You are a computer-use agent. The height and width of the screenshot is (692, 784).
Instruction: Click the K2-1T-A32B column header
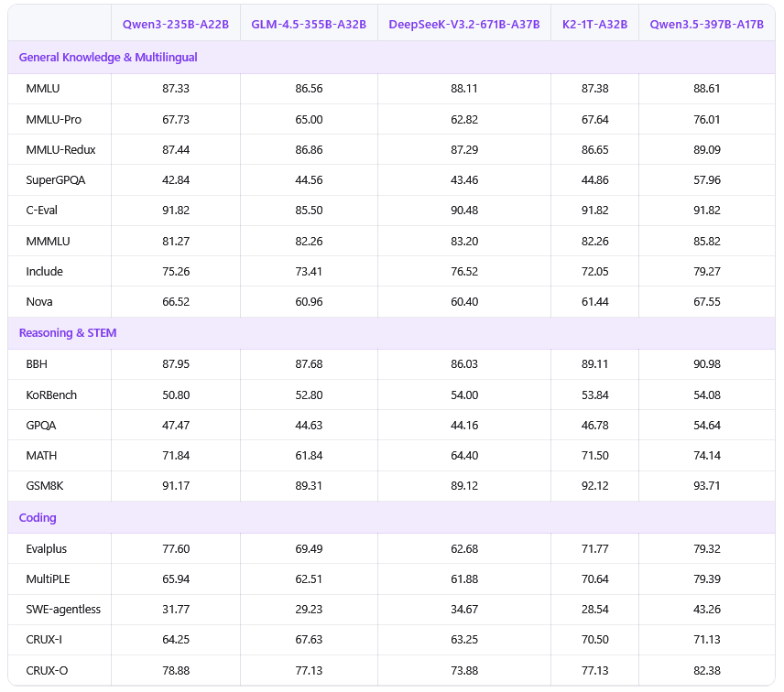594,25
